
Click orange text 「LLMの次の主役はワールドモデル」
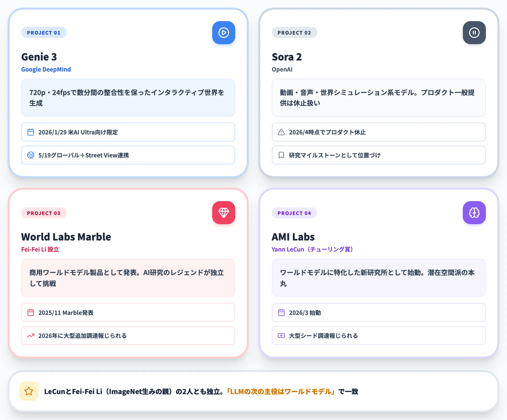tap(281, 391)
